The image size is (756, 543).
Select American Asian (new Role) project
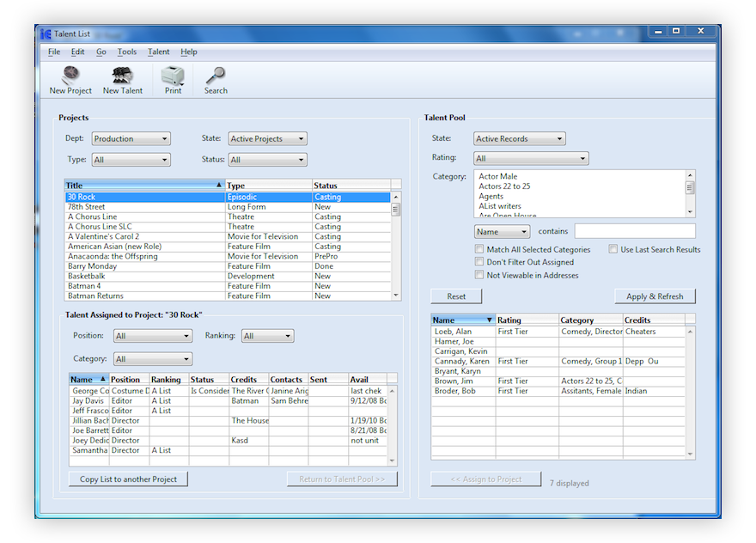[x=228, y=247]
